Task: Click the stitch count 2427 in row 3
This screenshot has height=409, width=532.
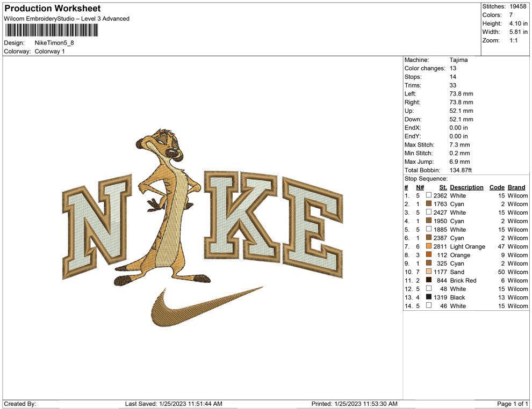Action: point(440,213)
